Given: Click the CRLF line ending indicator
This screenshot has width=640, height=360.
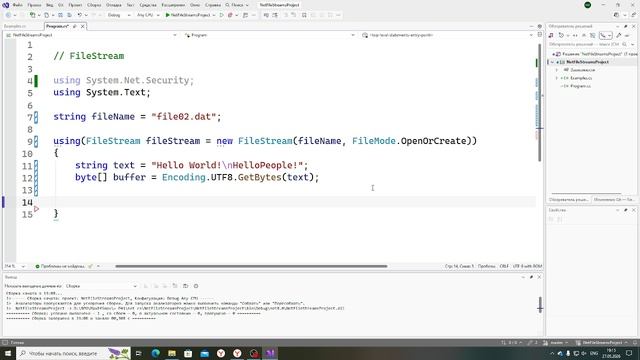Looking at the screenshot, I should pyautogui.click(x=504, y=266).
